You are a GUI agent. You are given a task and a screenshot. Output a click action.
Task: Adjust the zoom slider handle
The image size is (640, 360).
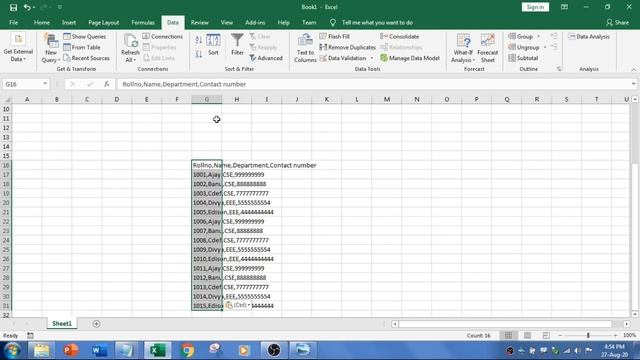[x=588, y=336]
